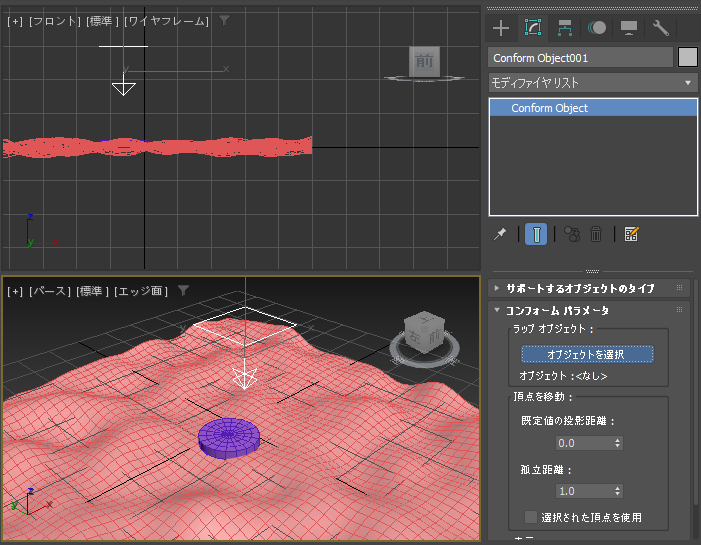
Task: Open front viewport standard shading preset menu
Action: click(x=102, y=21)
